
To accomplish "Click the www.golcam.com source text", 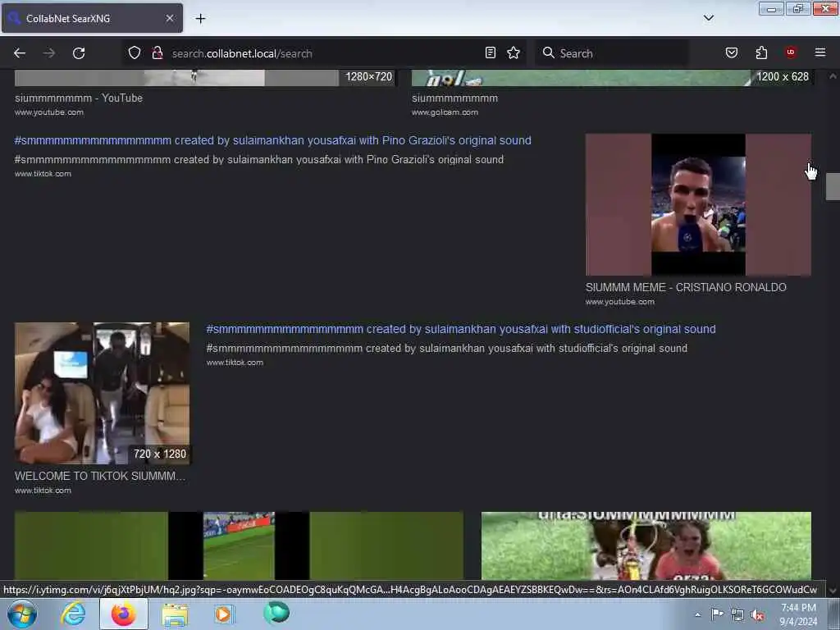I will [445, 112].
